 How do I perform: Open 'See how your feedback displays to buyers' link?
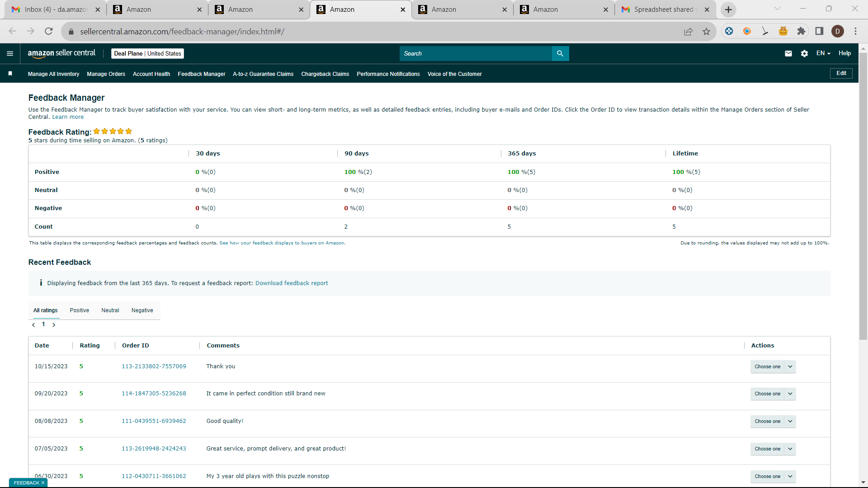pos(282,243)
